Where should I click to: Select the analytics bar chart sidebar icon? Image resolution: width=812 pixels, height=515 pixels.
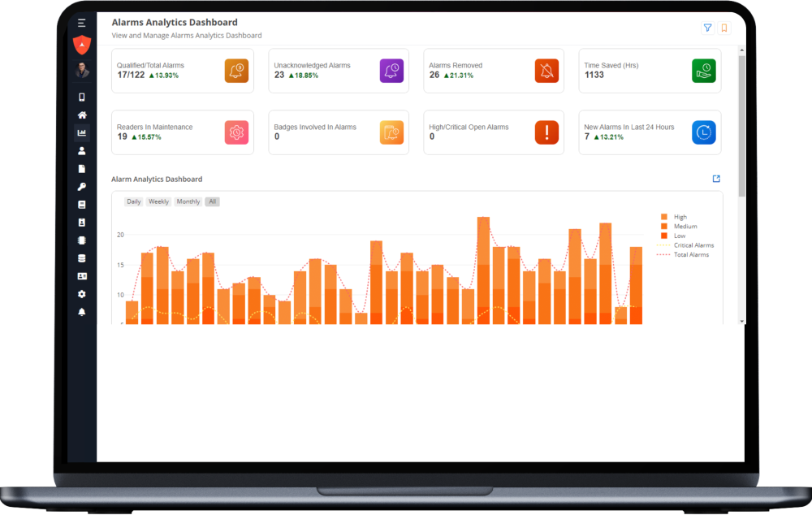pos(81,132)
